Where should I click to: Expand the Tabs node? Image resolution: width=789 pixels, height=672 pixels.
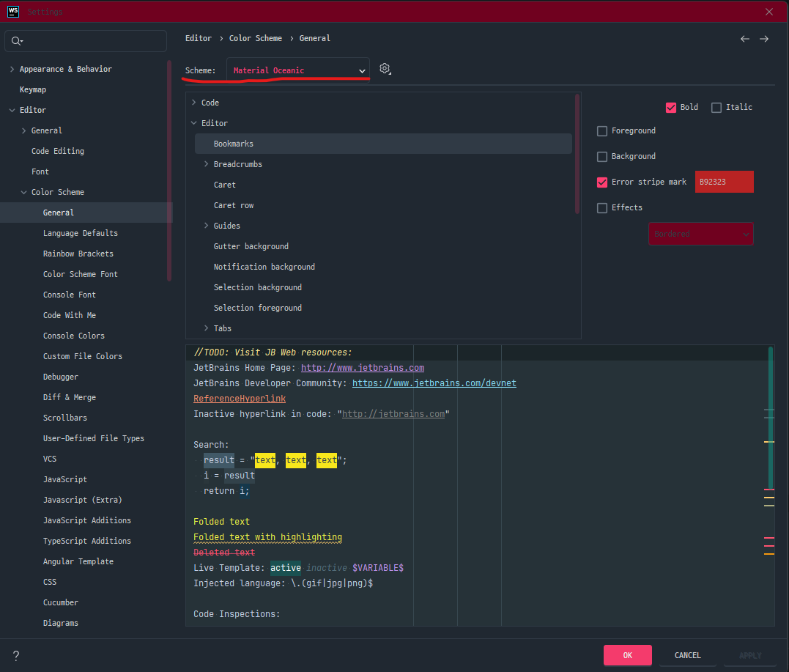(207, 328)
